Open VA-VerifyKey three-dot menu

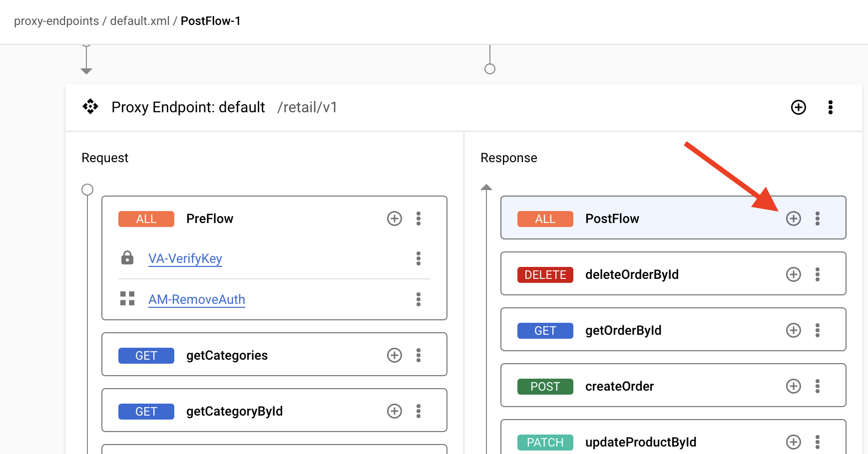click(418, 258)
